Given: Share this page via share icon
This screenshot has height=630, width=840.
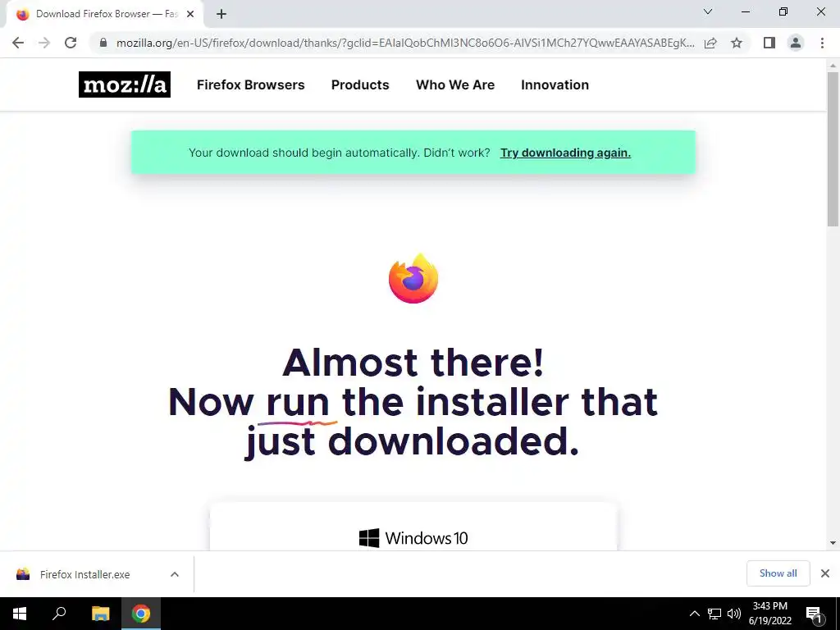Looking at the screenshot, I should 710,43.
